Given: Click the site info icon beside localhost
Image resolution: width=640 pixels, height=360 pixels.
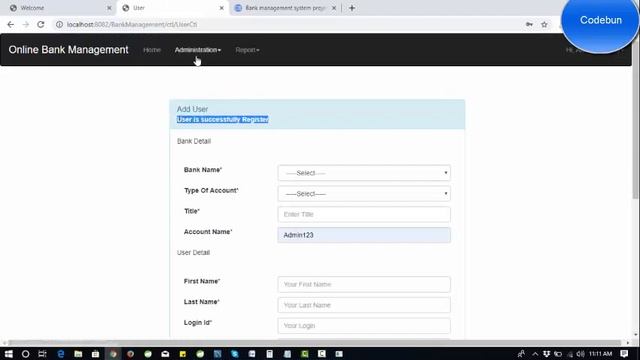Looking at the screenshot, I should [x=59, y=24].
